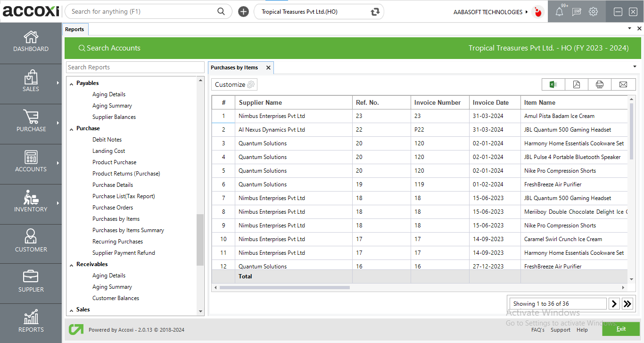Print the Purchases by Items report
This screenshot has height=343, width=644.
[x=599, y=84]
